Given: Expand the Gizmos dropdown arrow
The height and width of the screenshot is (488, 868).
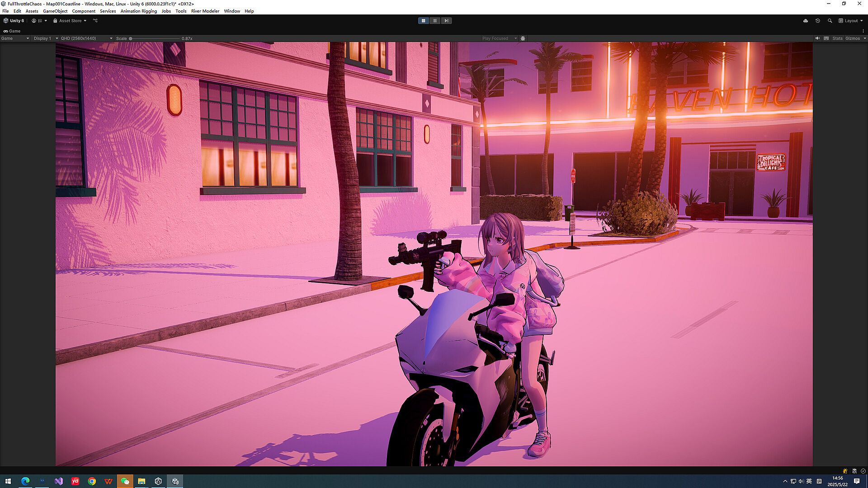Looking at the screenshot, I should [864, 38].
